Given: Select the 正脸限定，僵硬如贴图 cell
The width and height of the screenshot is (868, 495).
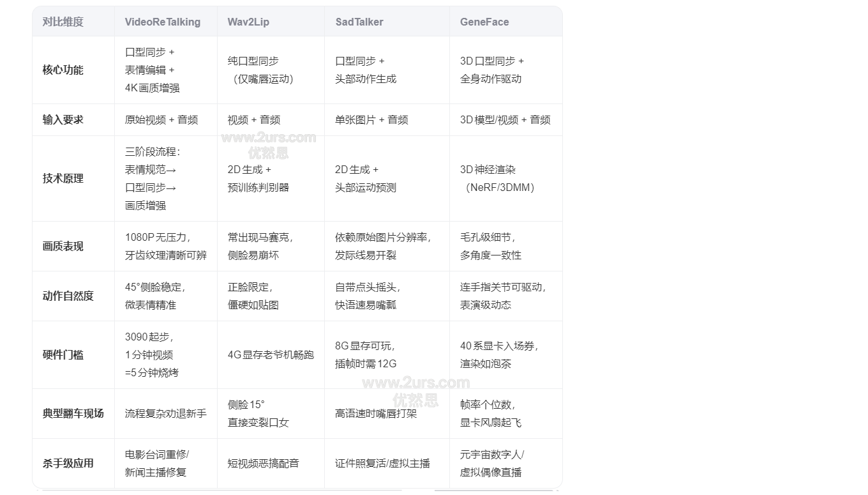Looking at the screenshot, I should 271,296.
